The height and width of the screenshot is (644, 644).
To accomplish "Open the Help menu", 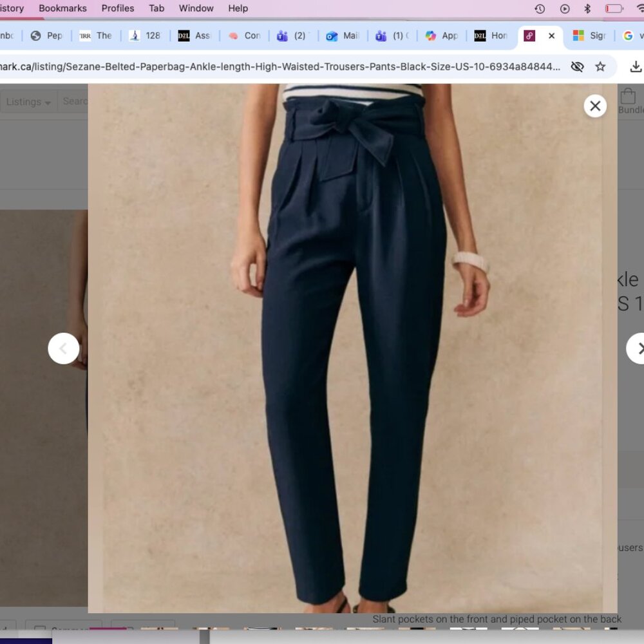I will click(x=238, y=8).
